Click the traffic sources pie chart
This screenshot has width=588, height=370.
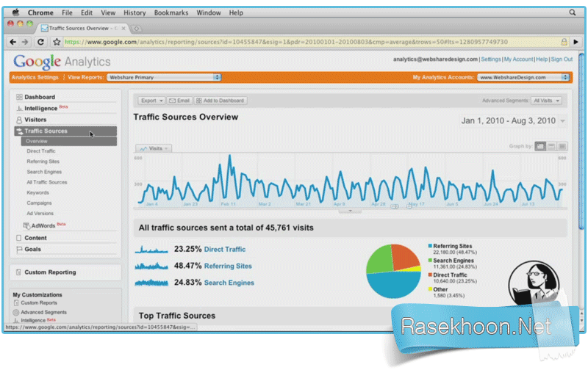[x=393, y=271]
